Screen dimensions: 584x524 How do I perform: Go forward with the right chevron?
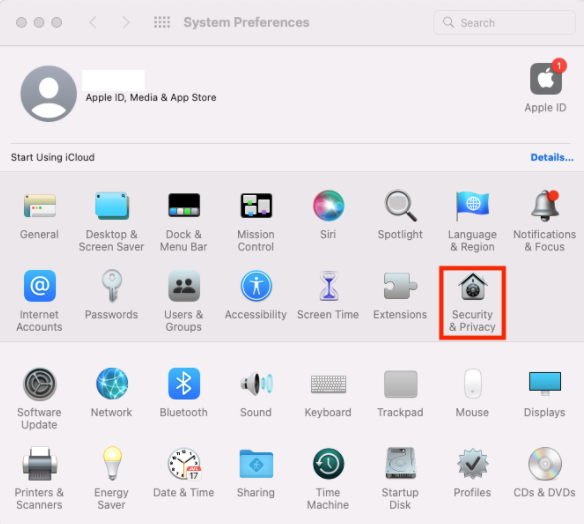point(126,22)
